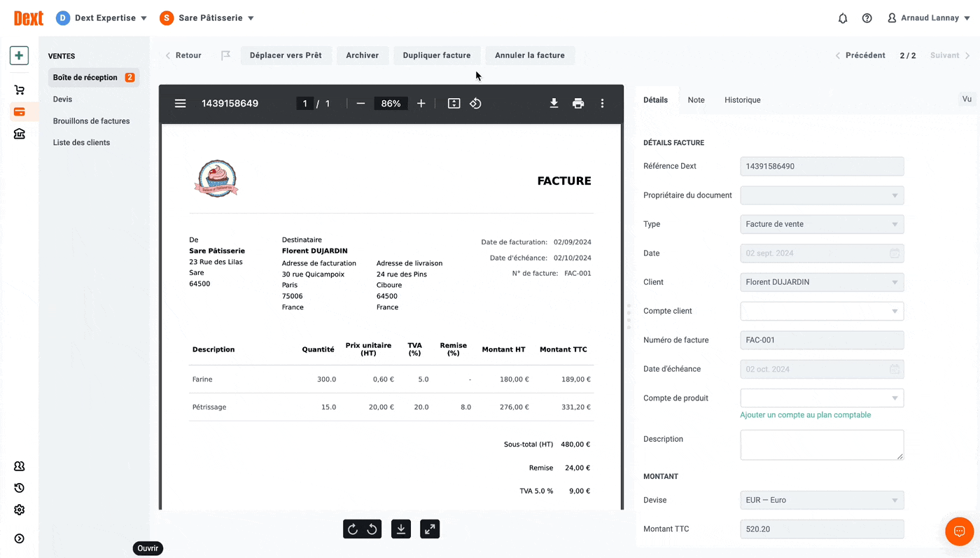Click the Dext logo
Screen dimensions: 980x558
coord(29,18)
